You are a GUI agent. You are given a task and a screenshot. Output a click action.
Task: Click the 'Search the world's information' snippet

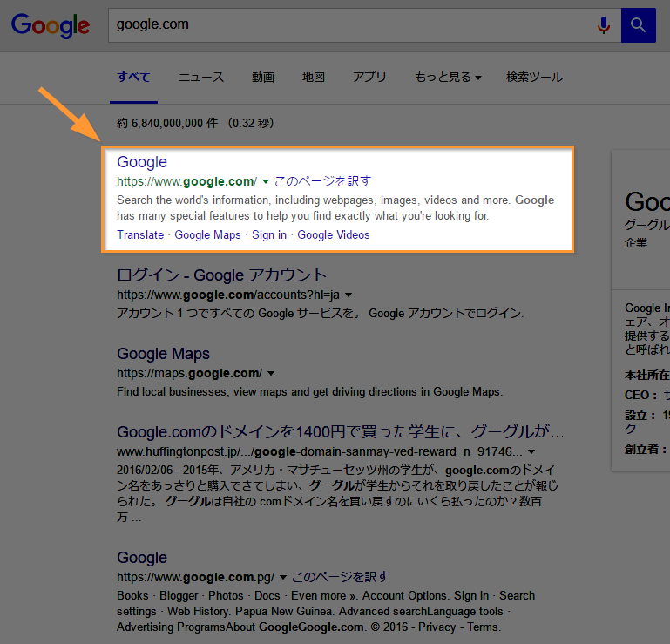coord(335,207)
